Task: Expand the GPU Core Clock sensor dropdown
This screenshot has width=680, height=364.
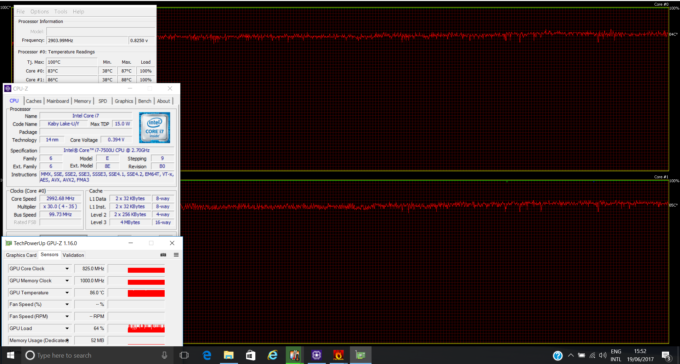Action: coord(67,269)
